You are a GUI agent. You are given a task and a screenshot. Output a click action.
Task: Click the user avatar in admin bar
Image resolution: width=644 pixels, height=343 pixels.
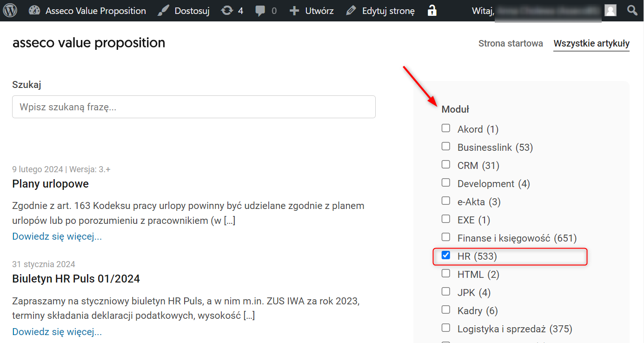(x=611, y=10)
